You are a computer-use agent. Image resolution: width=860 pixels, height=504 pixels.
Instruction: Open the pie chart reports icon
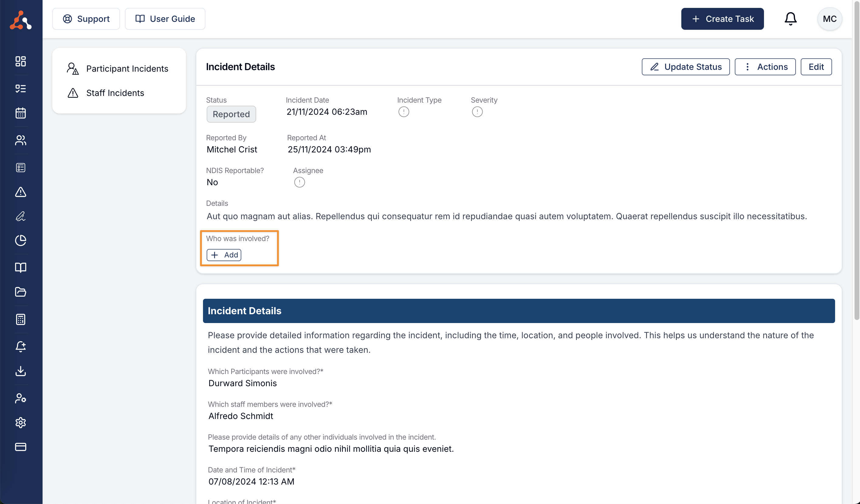[x=20, y=240]
